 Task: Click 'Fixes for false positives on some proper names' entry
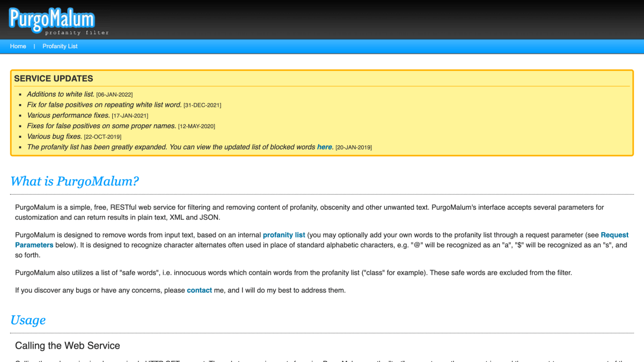(101, 126)
